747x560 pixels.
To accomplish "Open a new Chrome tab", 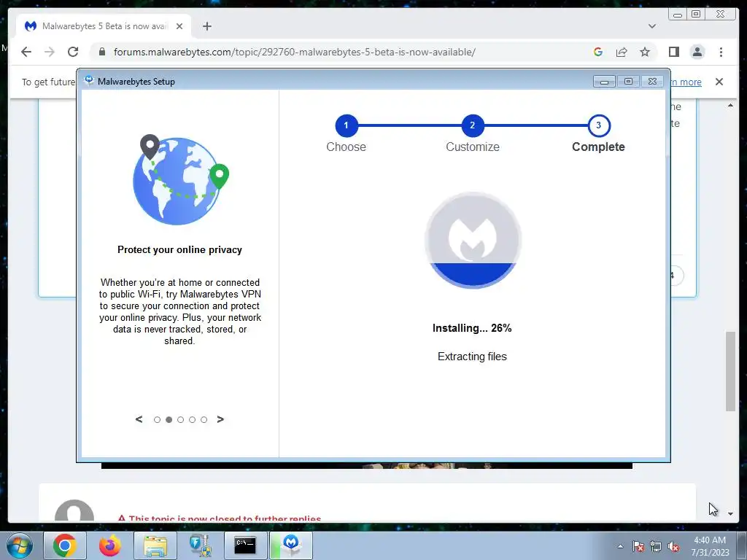I will 206,26.
